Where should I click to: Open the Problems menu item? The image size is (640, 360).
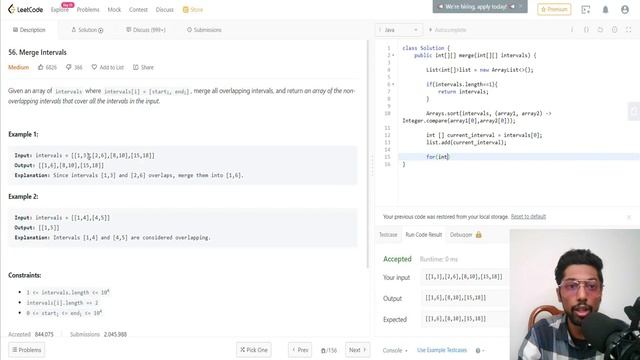[88, 9]
